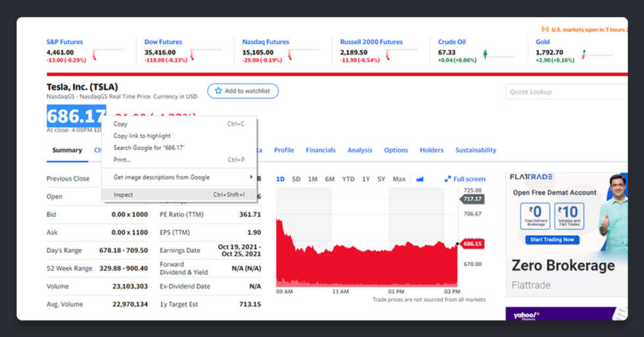This screenshot has width=644, height=337.
Task: Switch to the Holders tab
Action: (x=432, y=150)
